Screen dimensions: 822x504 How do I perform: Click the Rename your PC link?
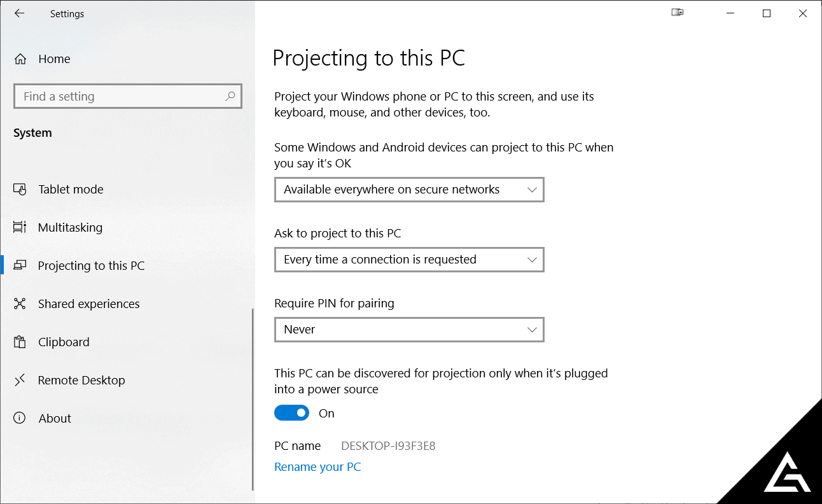coord(317,467)
